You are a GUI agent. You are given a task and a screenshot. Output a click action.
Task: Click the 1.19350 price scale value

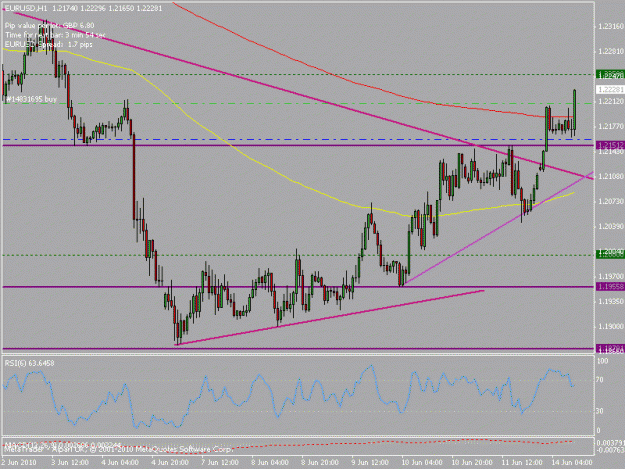tap(611, 302)
